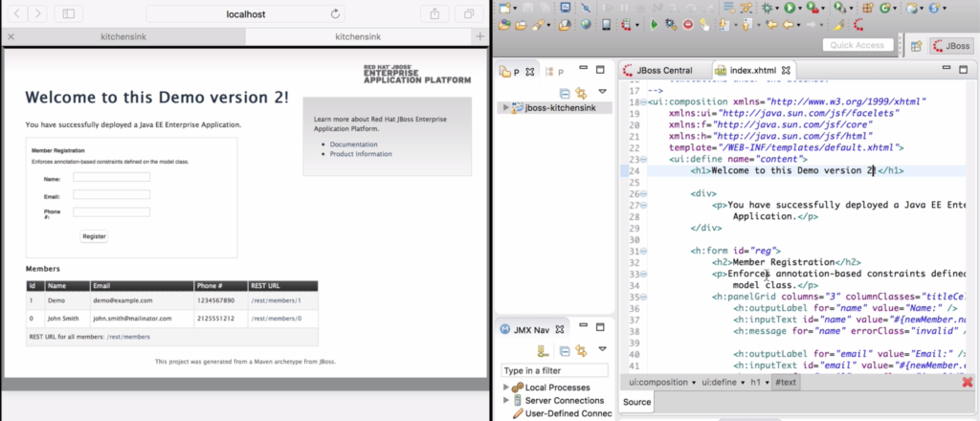The height and width of the screenshot is (421, 980).
Task: Click the Eclipse Run button
Action: tap(791, 8)
